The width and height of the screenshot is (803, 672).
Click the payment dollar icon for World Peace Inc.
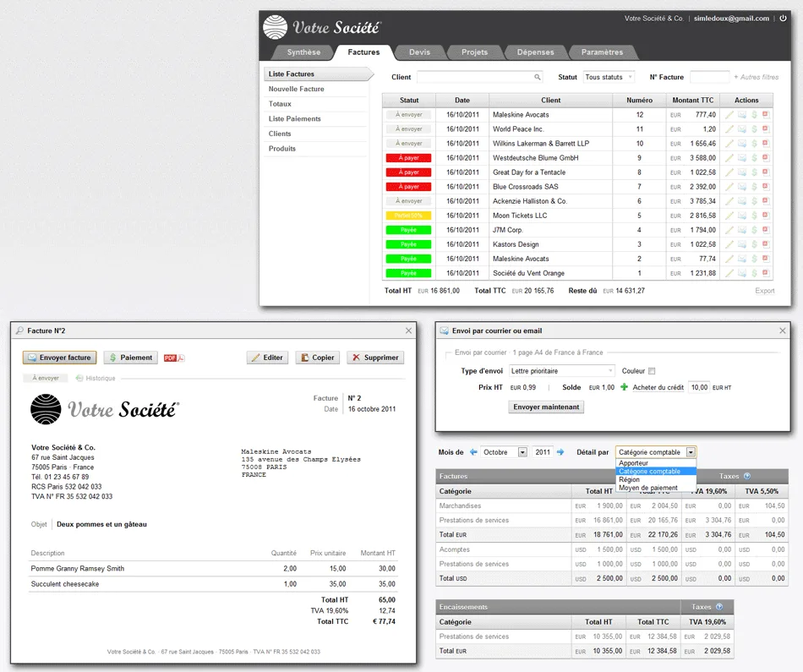754,129
